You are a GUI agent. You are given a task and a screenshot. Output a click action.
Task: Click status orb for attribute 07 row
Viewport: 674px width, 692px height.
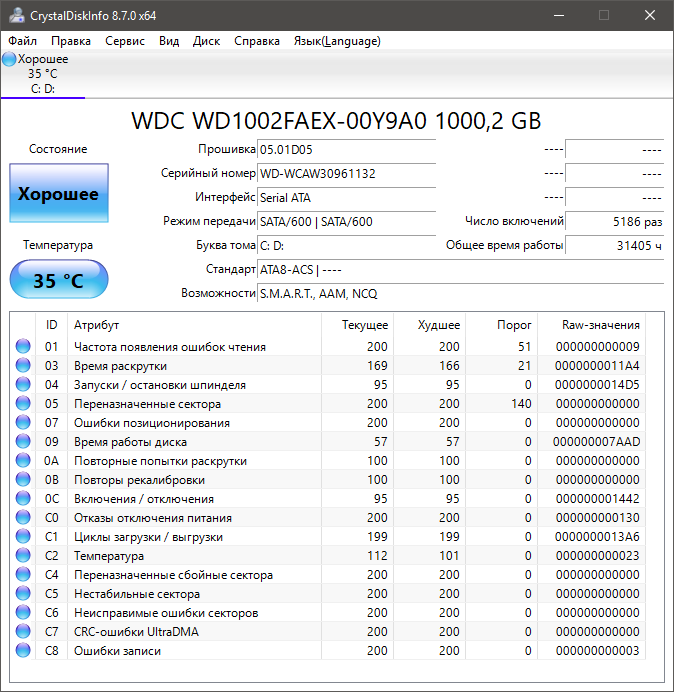coord(23,422)
